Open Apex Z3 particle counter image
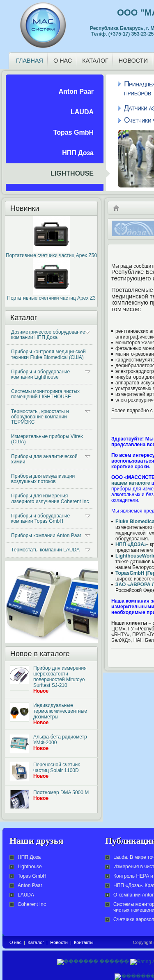Image resolution: width=154 pixels, height=980 pixels. click(51, 277)
